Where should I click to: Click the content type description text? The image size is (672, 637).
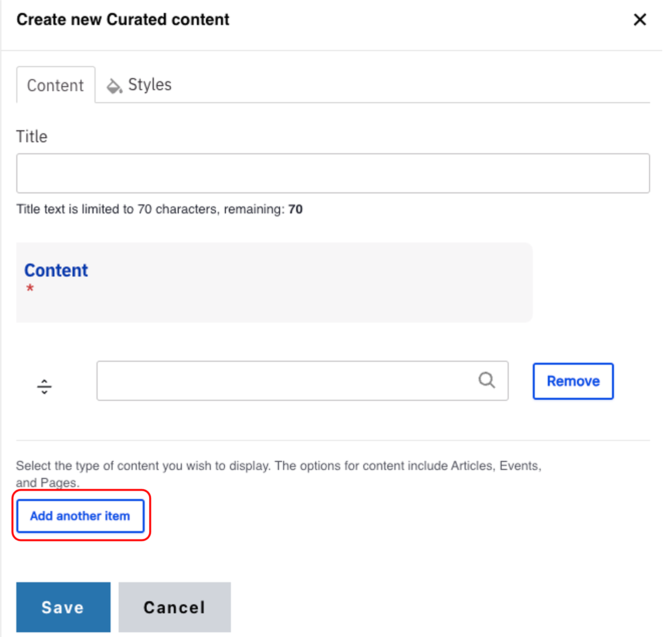278,466
